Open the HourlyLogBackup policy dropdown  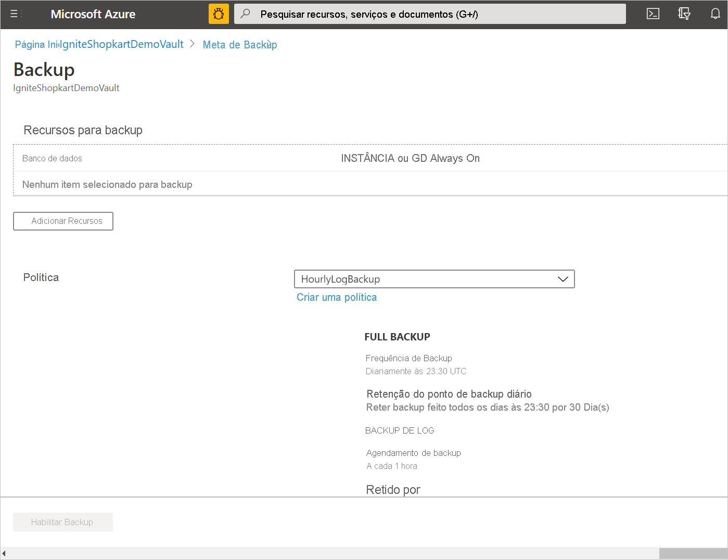[x=435, y=279]
